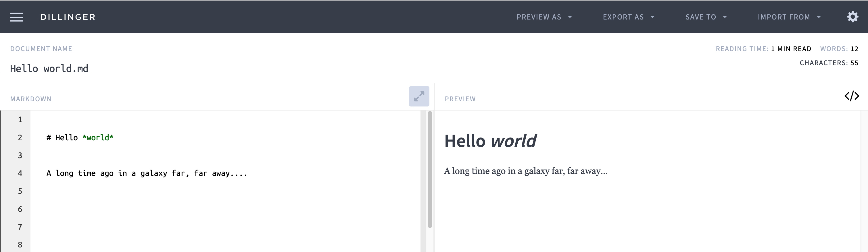Click the PREVIEW panel label
868x252 pixels.
click(x=460, y=99)
